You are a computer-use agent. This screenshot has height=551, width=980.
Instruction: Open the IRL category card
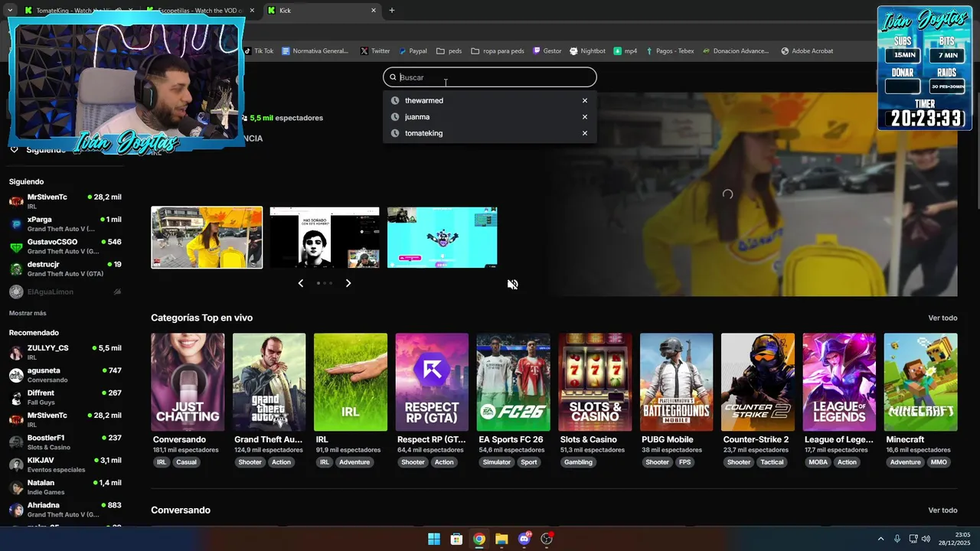pyautogui.click(x=351, y=382)
